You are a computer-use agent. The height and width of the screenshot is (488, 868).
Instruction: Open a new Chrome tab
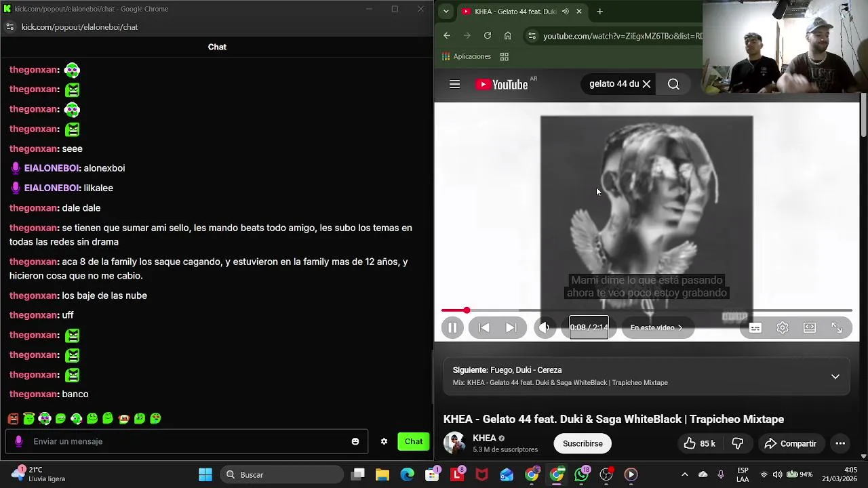coord(599,12)
